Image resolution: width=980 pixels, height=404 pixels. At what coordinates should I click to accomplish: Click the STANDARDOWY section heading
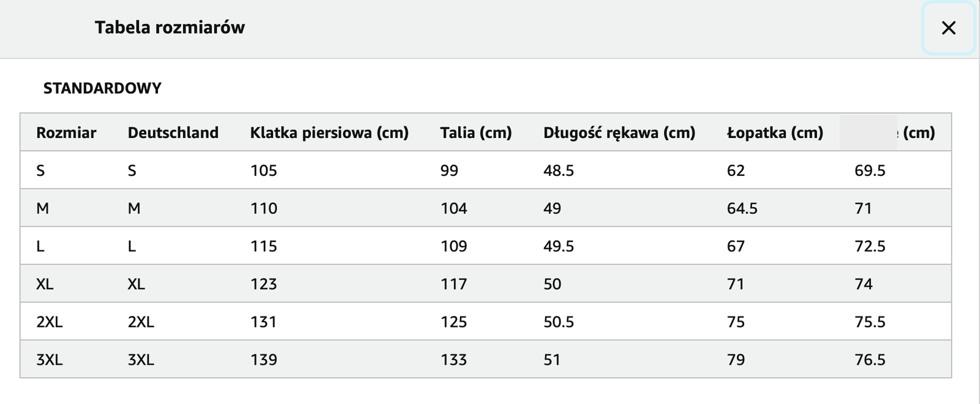click(102, 88)
